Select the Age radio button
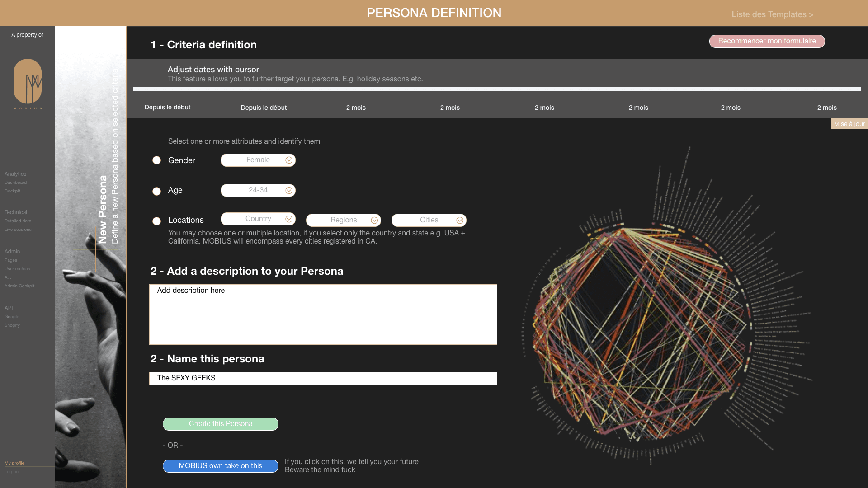This screenshot has height=488, width=868. 156,191
